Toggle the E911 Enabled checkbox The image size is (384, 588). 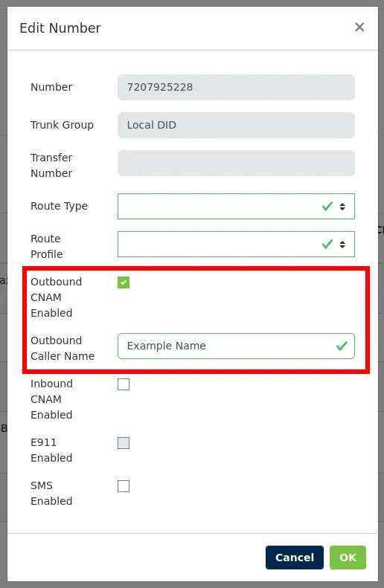[124, 443]
